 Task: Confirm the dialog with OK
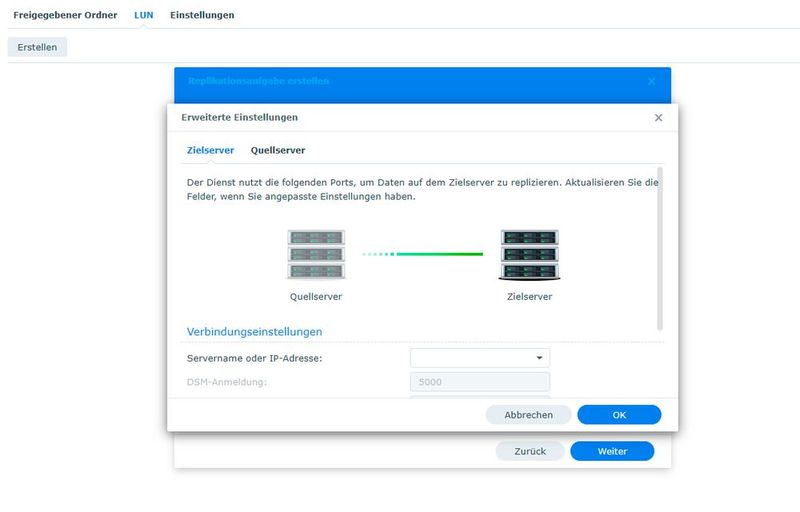pyautogui.click(x=619, y=415)
